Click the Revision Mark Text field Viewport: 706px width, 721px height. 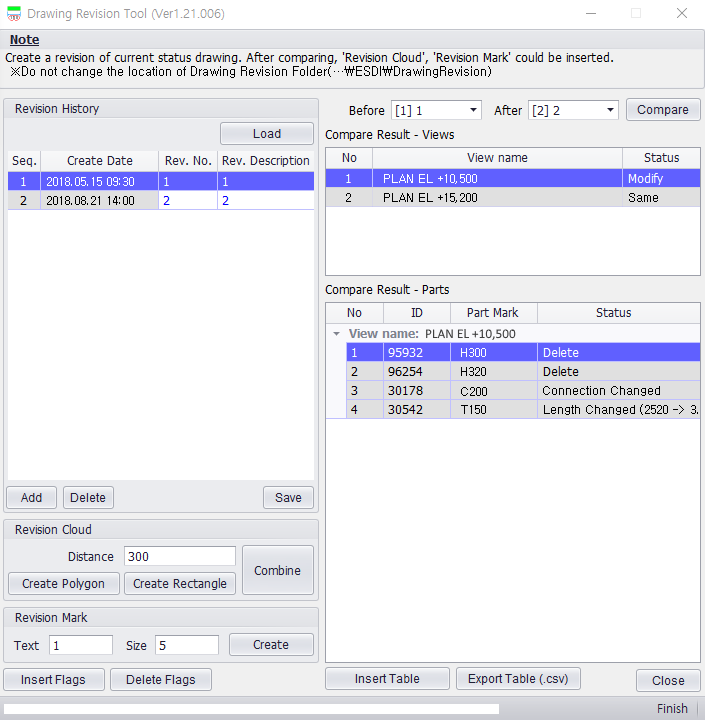80,645
